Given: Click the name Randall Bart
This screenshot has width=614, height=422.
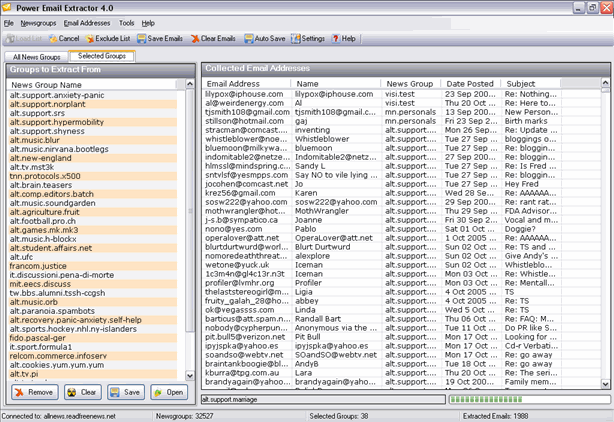Looking at the screenshot, I should tap(318, 319).
